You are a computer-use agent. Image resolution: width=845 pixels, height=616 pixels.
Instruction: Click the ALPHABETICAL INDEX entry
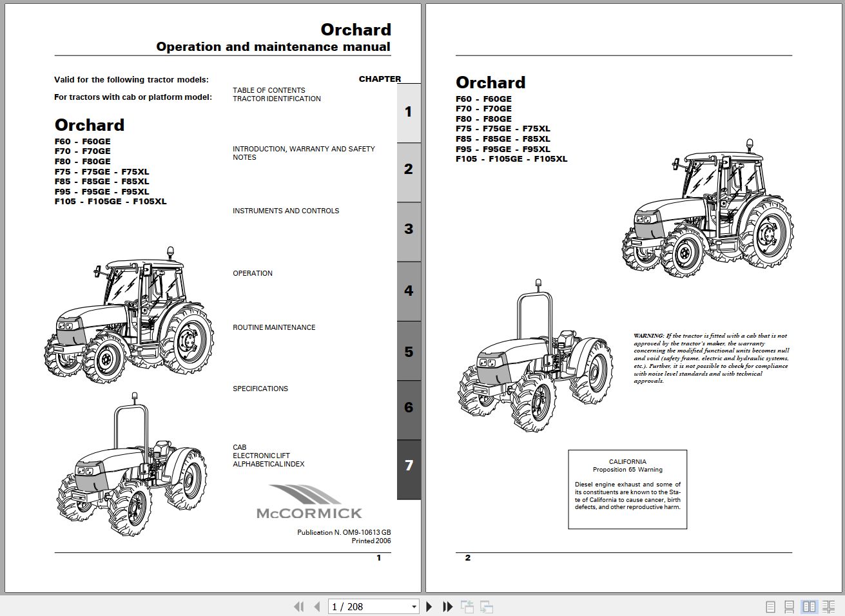pyautogui.click(x=269, y=464)
